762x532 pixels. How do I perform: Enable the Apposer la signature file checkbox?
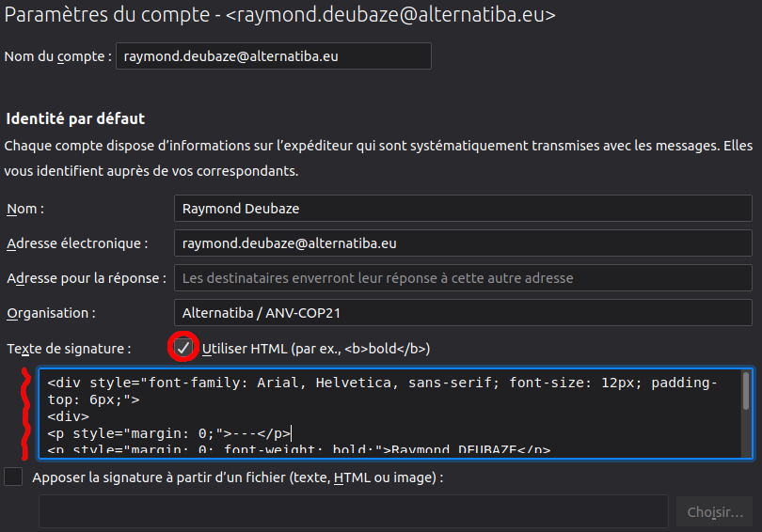coord(13,477)
